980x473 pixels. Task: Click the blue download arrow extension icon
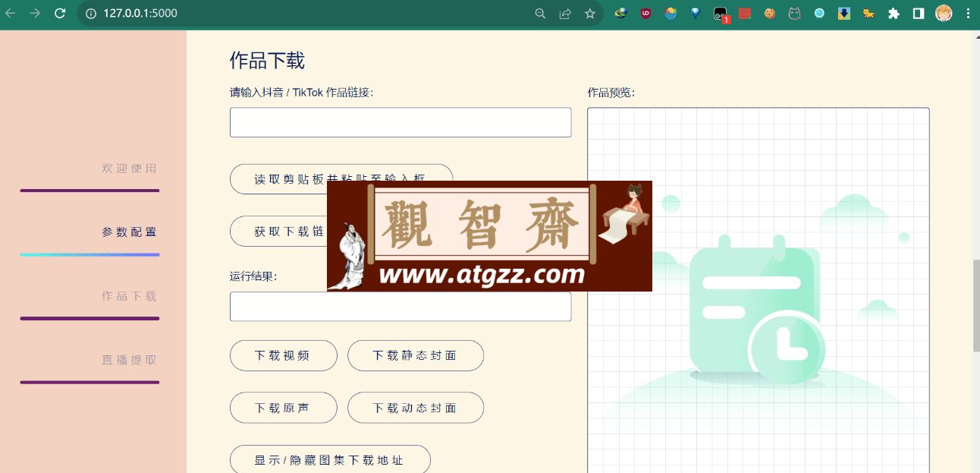(843, 13)
